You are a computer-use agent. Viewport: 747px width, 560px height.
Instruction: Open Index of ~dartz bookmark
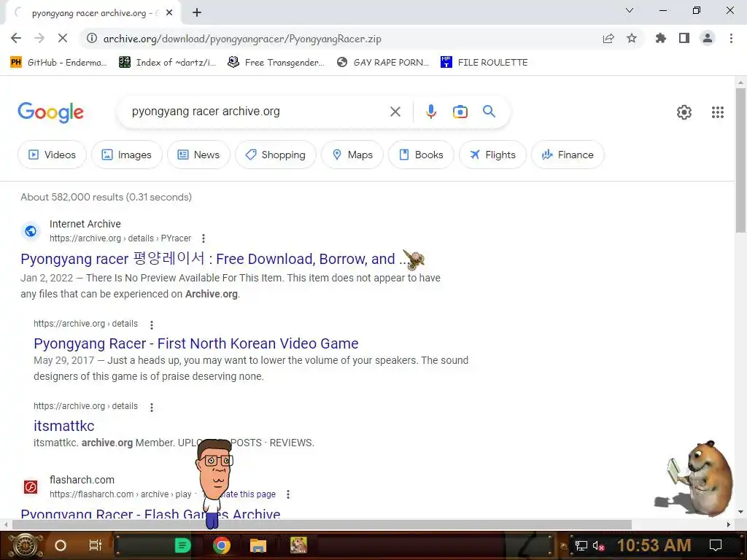click(168, 63)
